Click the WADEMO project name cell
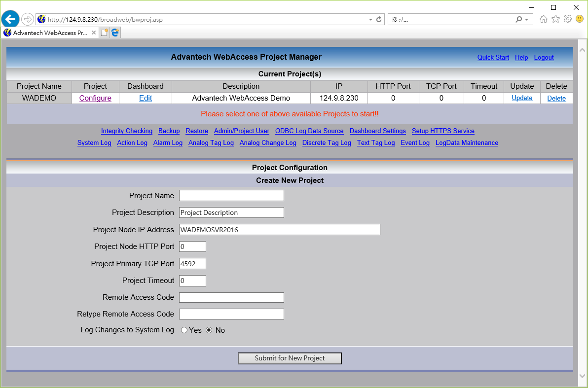 [x=39, y=98]
